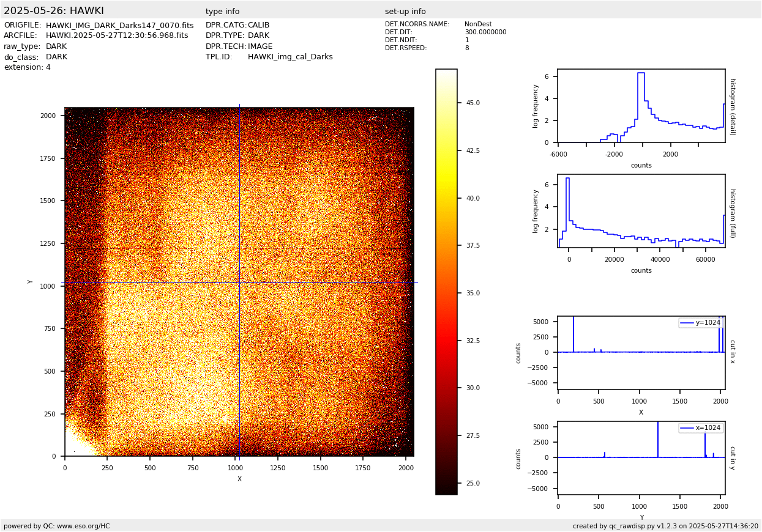Click the DET.NCORRS.NAME value NonDest

pyautogui.click(x=478, y=24)
